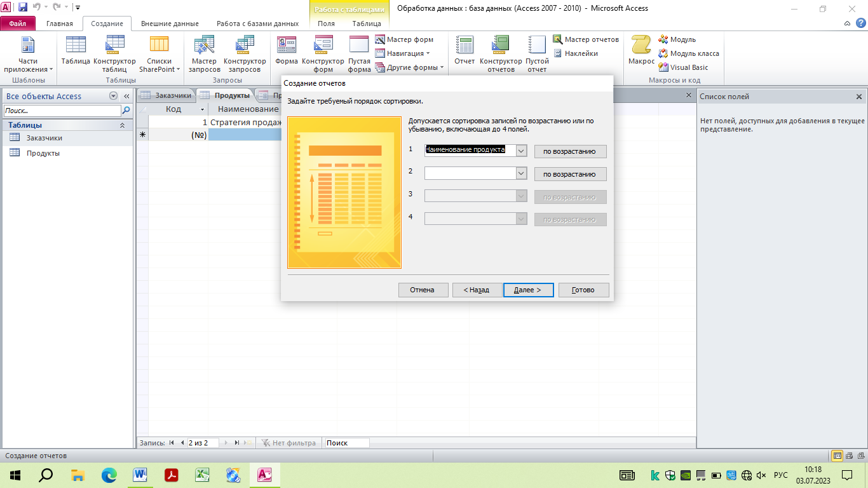Proceed with the Далее button
This screenshot has width=868, height=488.
528,290
